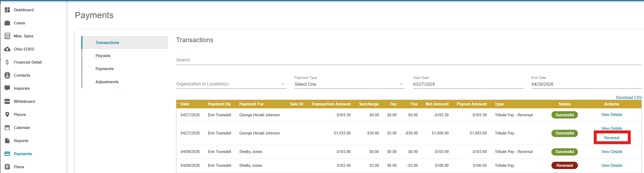Click the Ohio EDRS cloud icon
This screenshot has height=173, width=644.
[7, 49]
